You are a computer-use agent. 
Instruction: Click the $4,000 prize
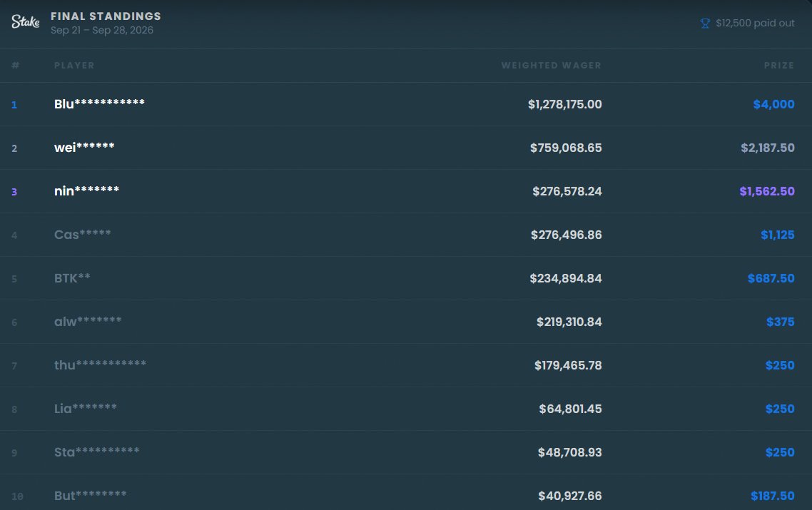773,104
